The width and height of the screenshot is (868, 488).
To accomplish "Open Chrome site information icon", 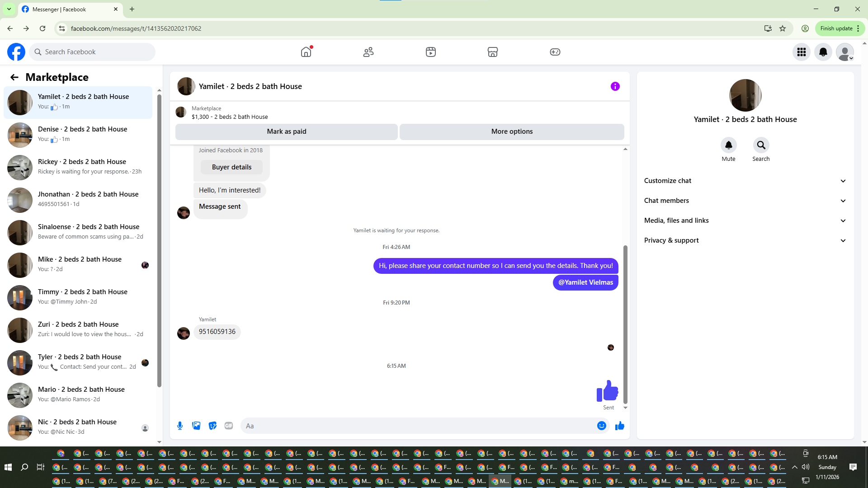I will pos(62,28).
